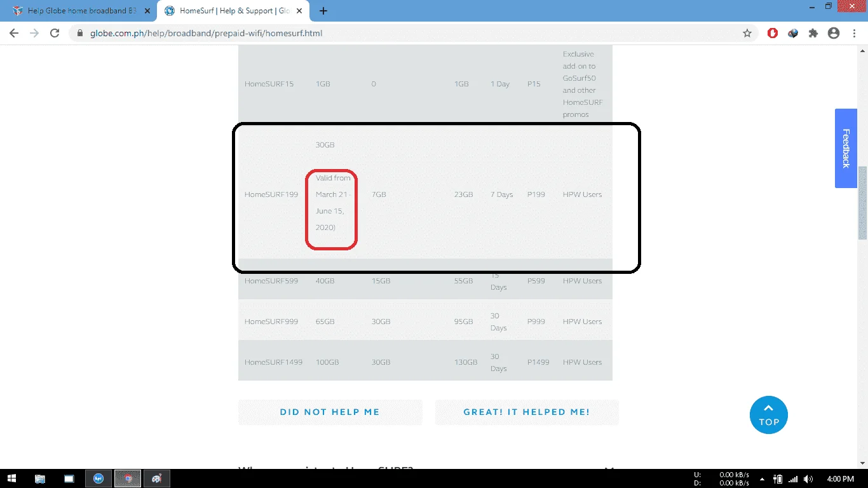Viewport: 868px width, 488px height.
Task: Reload the HomeSurf page
Action: (55, 33)
